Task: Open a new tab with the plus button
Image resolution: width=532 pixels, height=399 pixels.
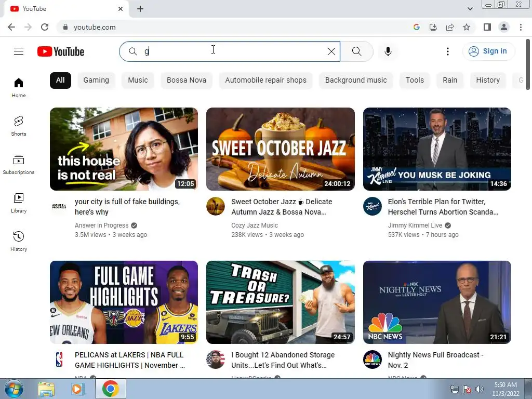Action: (140, 9)
